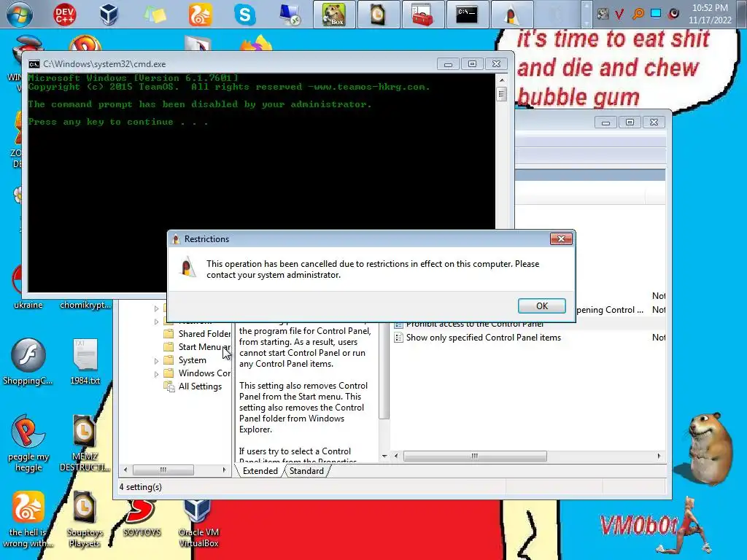Image resolution: width=747 pixels, height=560 pixels.
Task: Switch to the clock-icon taskbar window
Action: click(379, 15)
